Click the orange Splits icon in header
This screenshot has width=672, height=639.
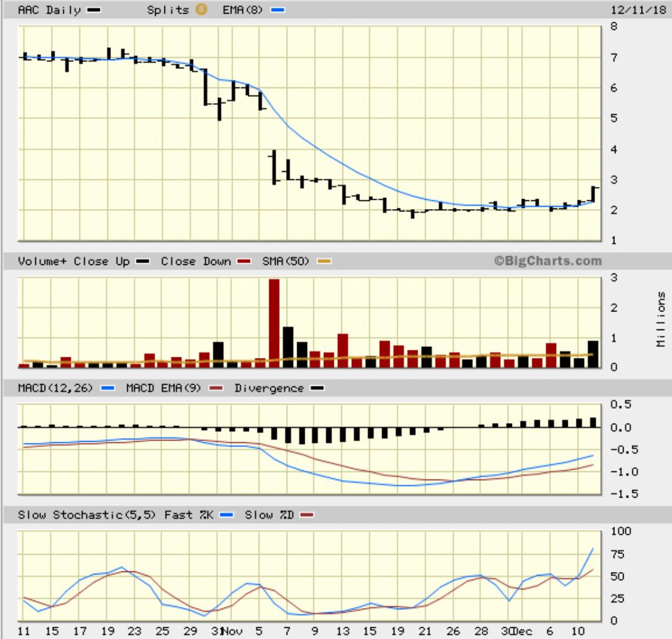[201, 10]
